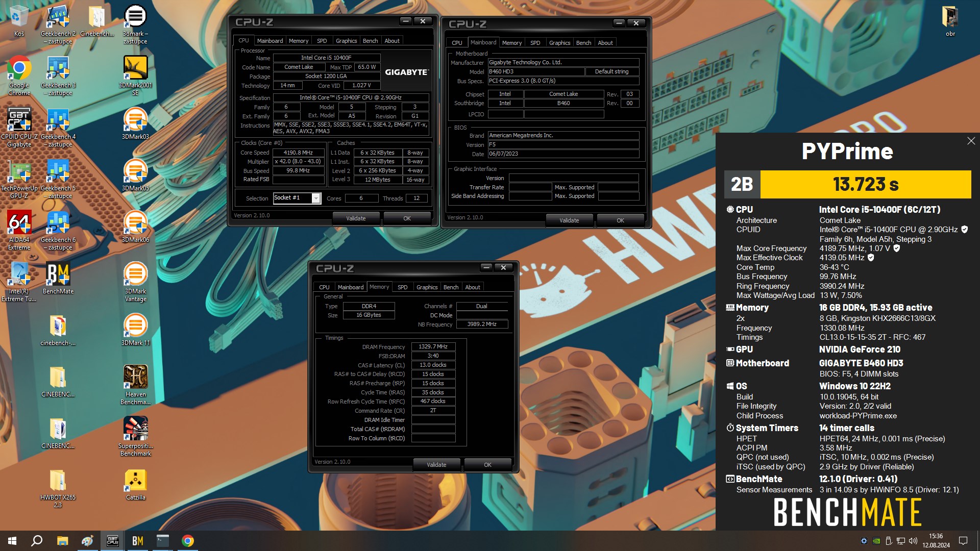Open the Recycle Bin (Koš) desktop icon
This screenshot has width=980, height=551.
19,21
